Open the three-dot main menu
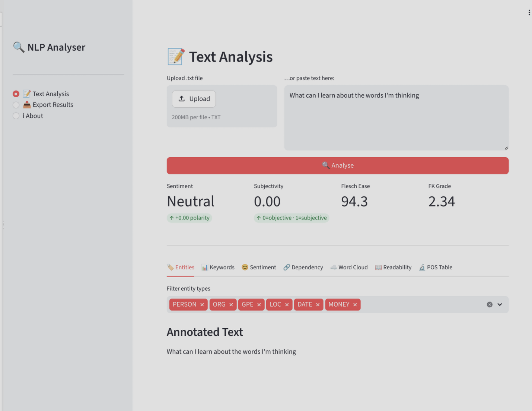This screenshot has height=411, width=532. coord(529,13)
